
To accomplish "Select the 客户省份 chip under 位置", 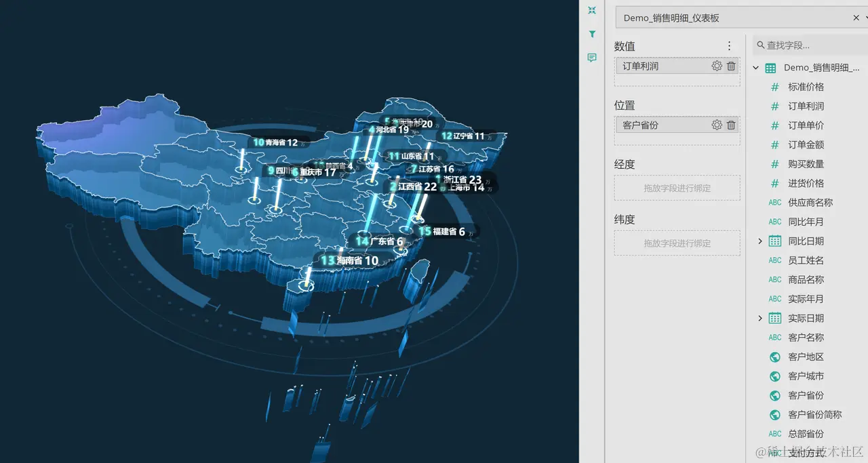I will click(x=677, y=125).
